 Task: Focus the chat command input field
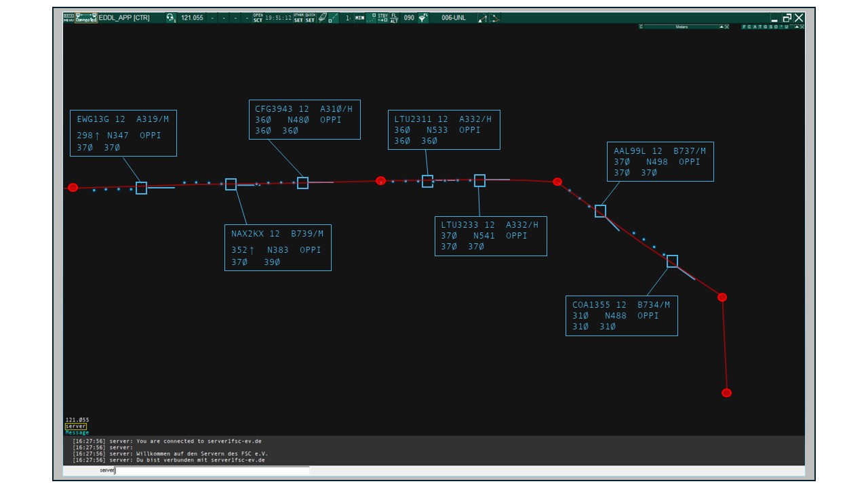(x=212, y=470)
